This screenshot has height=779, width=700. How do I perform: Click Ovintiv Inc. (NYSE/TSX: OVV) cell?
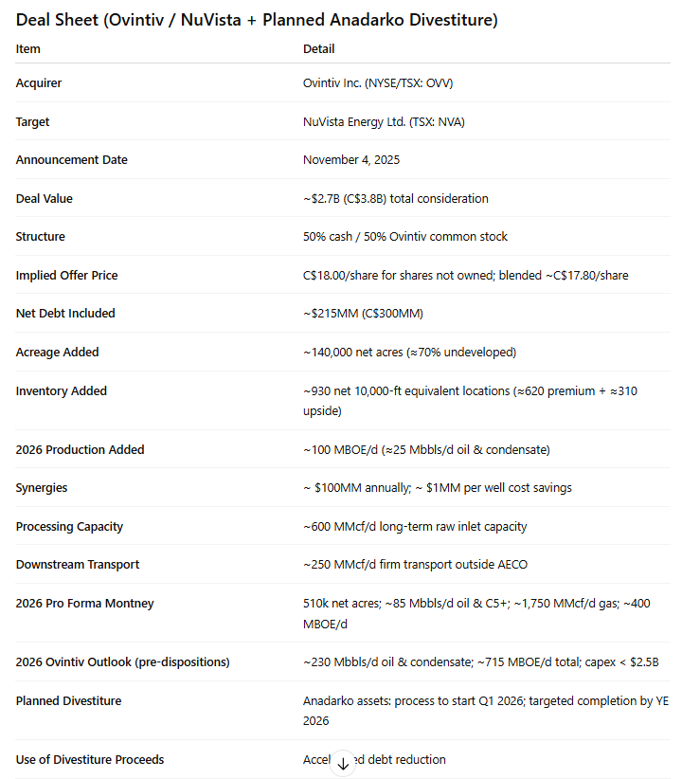[378, 83]
